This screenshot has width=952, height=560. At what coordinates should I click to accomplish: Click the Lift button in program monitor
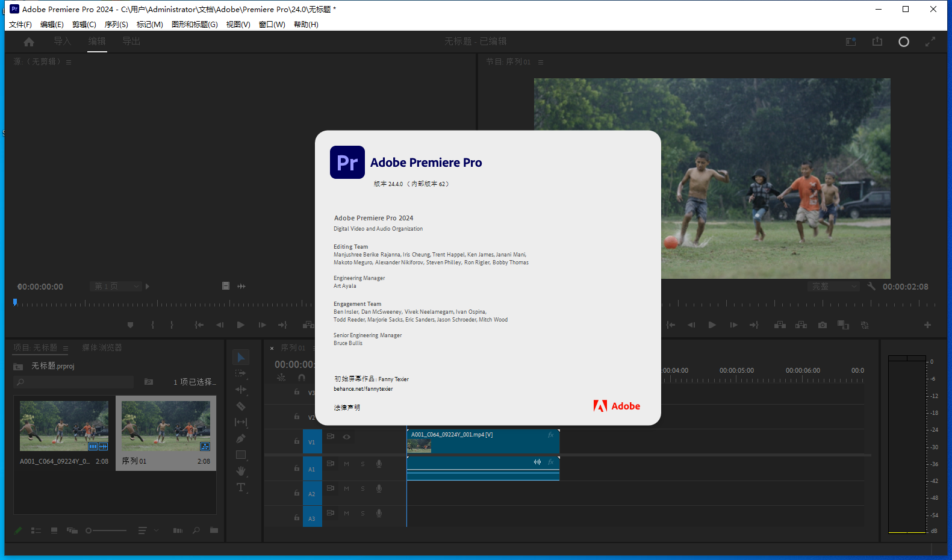[x=780, y=325]
